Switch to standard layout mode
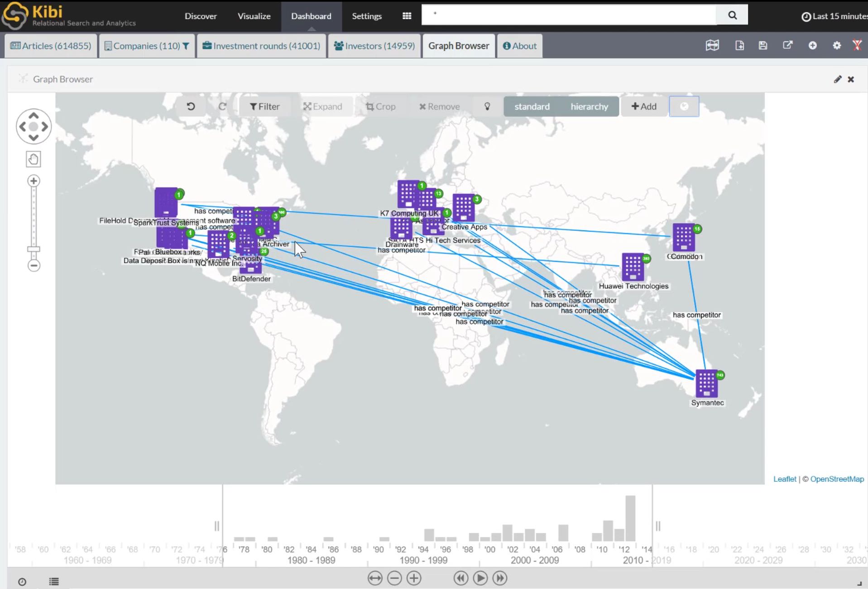The width and height of the screenshot is (868, 589). tap(532, 106)
